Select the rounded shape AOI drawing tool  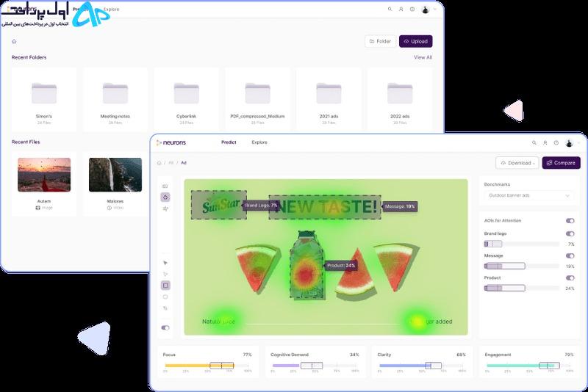[x=165, y=297]
